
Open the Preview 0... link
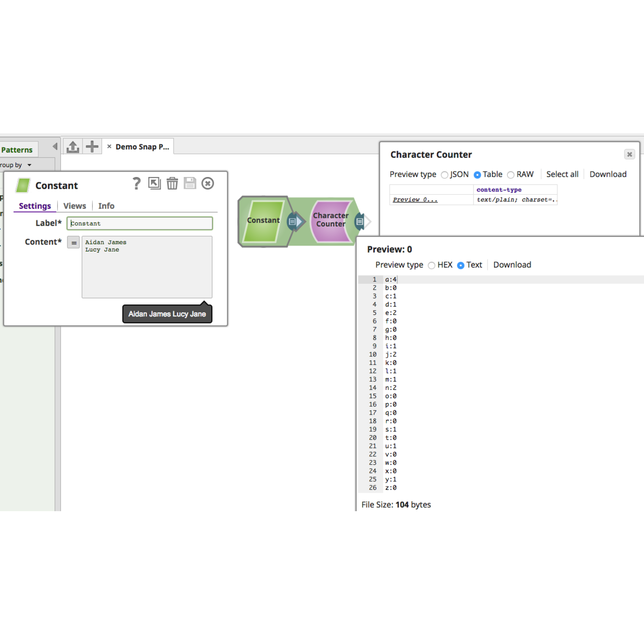pos(415,199)
